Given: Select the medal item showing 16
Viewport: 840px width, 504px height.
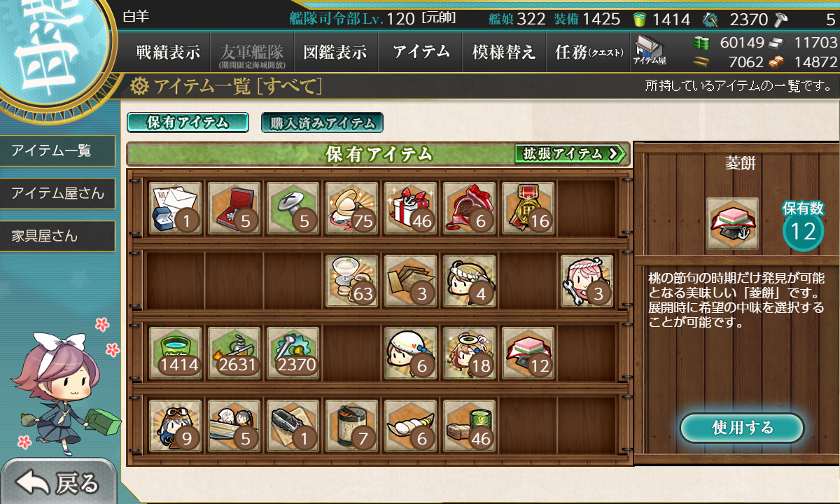Looking at the screenshot, I should pyautogui.click(x=528, y=208).
